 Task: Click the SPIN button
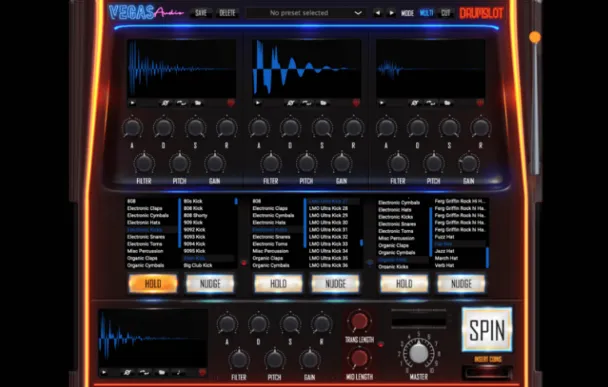[x=487, y=330]
